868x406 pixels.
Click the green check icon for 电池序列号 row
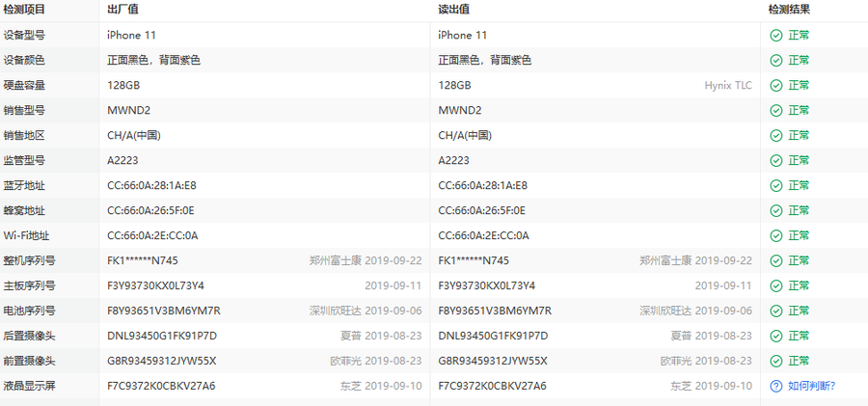click(776, 311)
